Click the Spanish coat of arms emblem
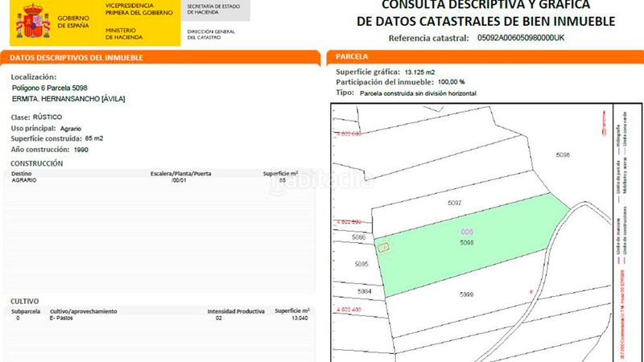This screenshot has height=362, width=644. (x=33, y=22)
